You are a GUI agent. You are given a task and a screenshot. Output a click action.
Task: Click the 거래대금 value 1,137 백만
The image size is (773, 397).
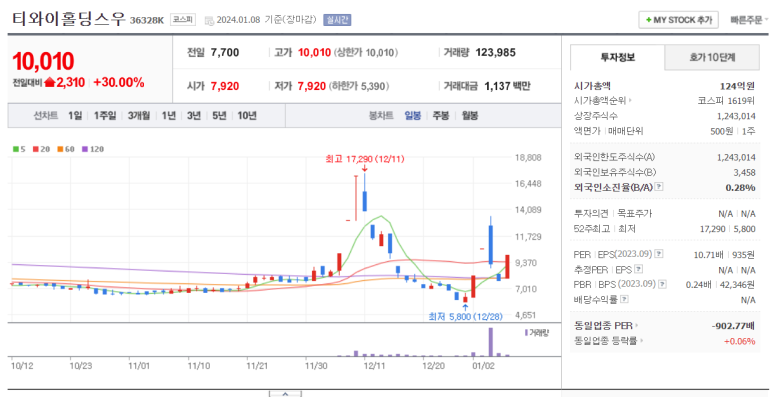pos(507,86)
